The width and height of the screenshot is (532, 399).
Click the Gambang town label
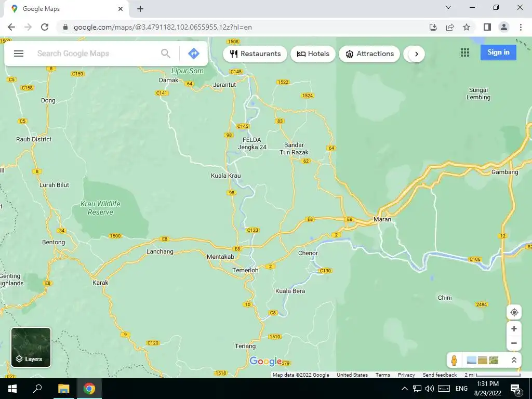coord(505,172)
